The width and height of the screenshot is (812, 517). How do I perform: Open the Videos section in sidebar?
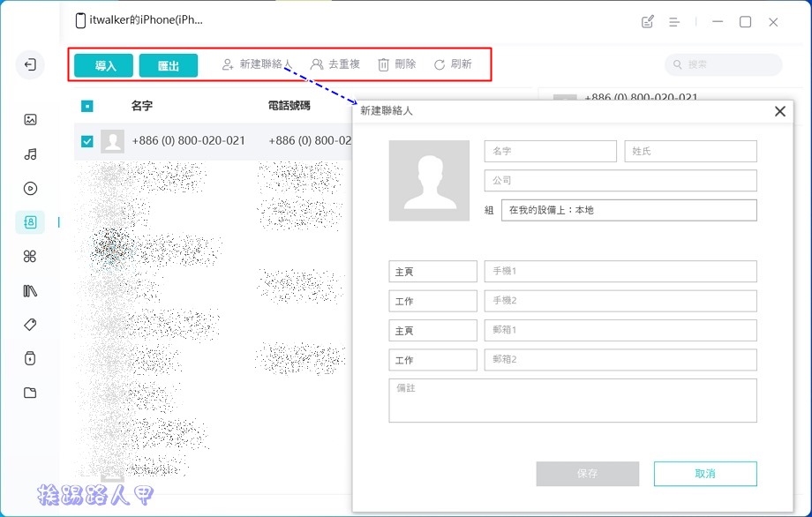(30, 188)
